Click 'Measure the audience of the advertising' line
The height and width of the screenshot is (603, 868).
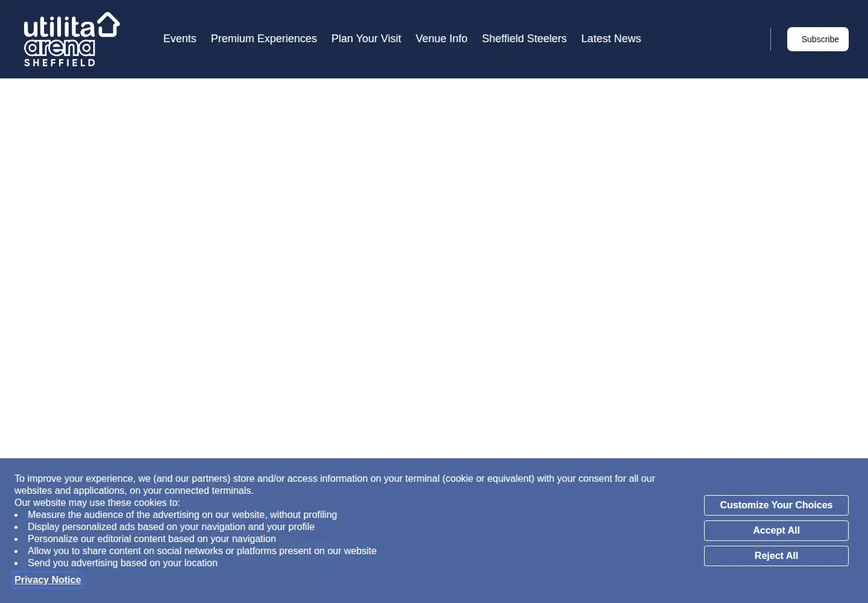tap(182, 515)
